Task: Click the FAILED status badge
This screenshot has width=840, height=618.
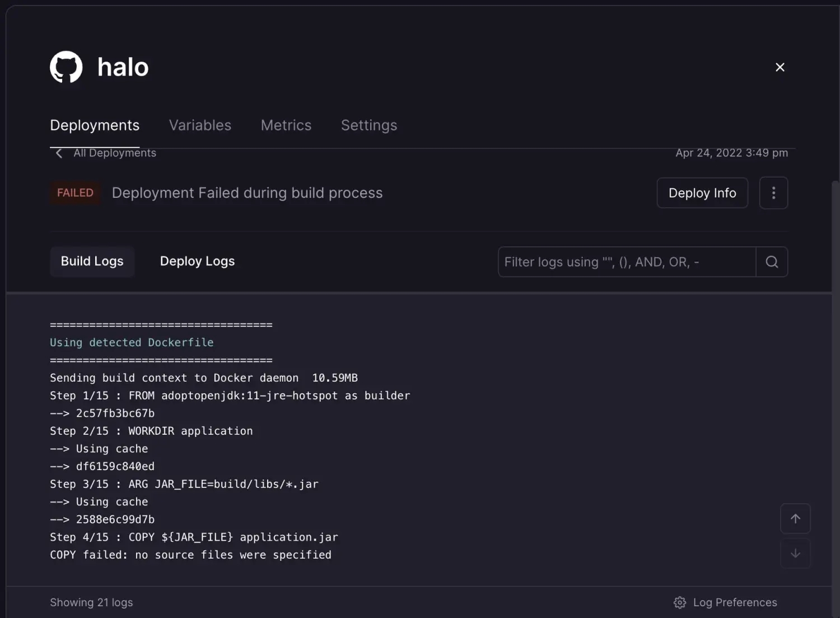Action: pyautogui.click(x=75, y=193)
